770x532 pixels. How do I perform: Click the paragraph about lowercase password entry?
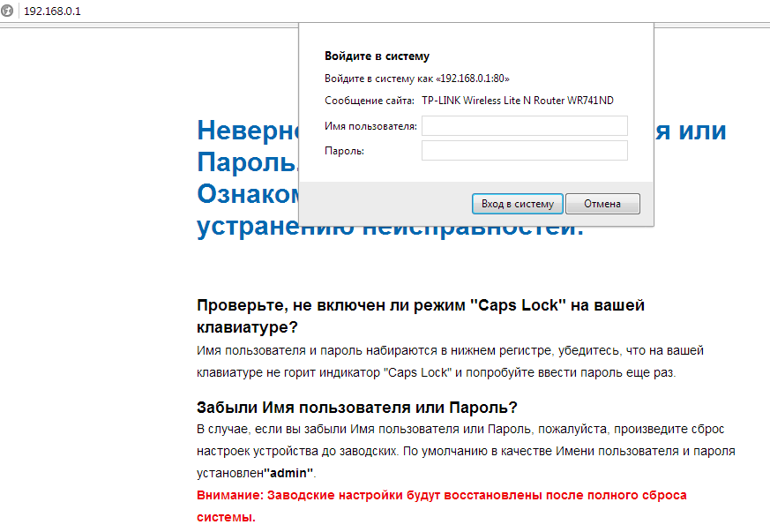click(x=449, y=362)
